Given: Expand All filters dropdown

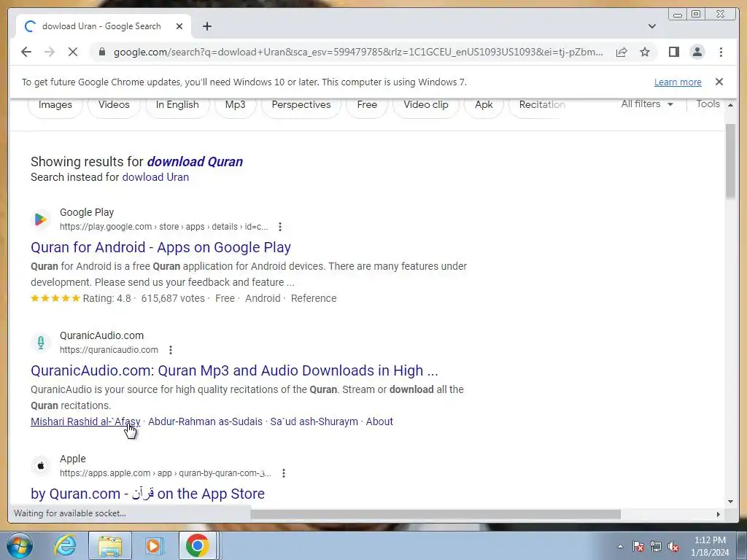Looking at the screenshot, I should pyautogui.click(x=647, y=104).
